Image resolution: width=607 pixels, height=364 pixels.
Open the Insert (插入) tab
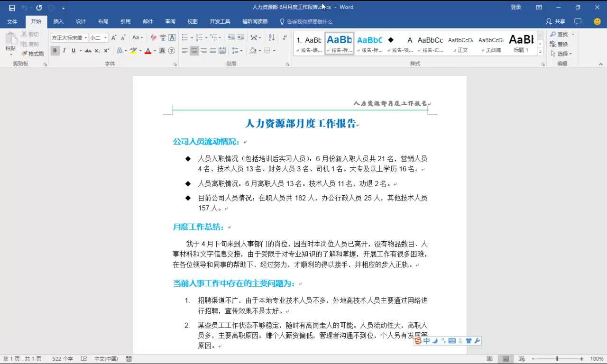click(x=58, y=21)
